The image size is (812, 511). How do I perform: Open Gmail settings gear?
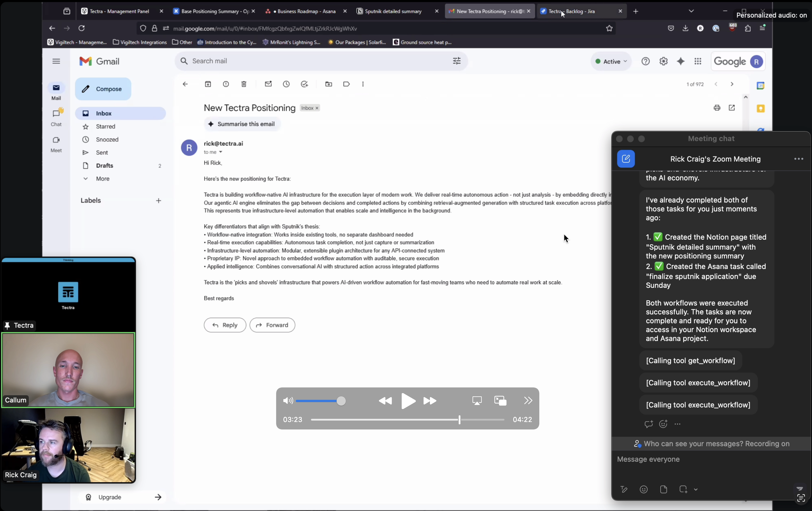click(663, 61)
